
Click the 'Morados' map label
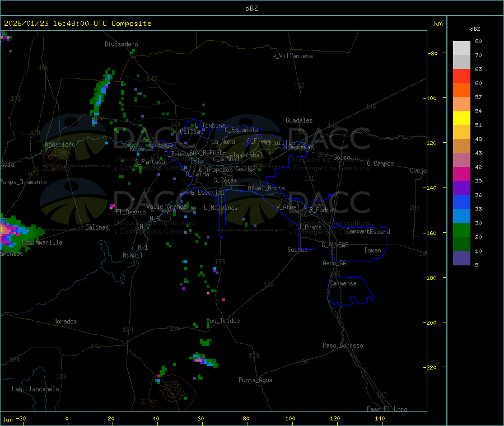(66, 321)
